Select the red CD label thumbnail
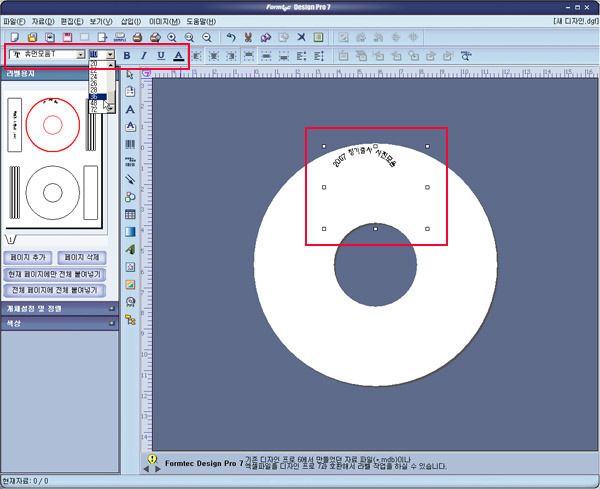Image resolution: width=600 pixels, height=489 pixels. [x=53, y=124]
